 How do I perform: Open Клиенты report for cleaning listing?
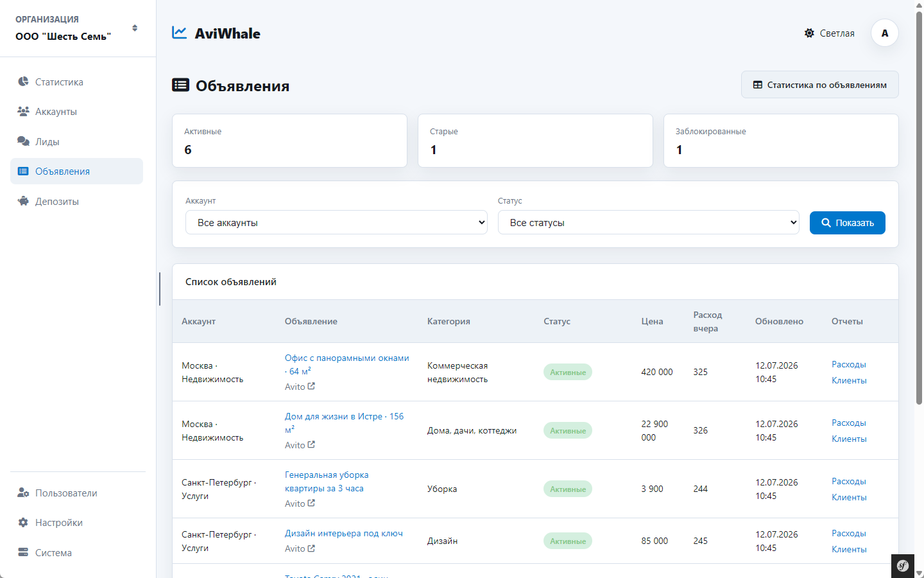[849, 497]
